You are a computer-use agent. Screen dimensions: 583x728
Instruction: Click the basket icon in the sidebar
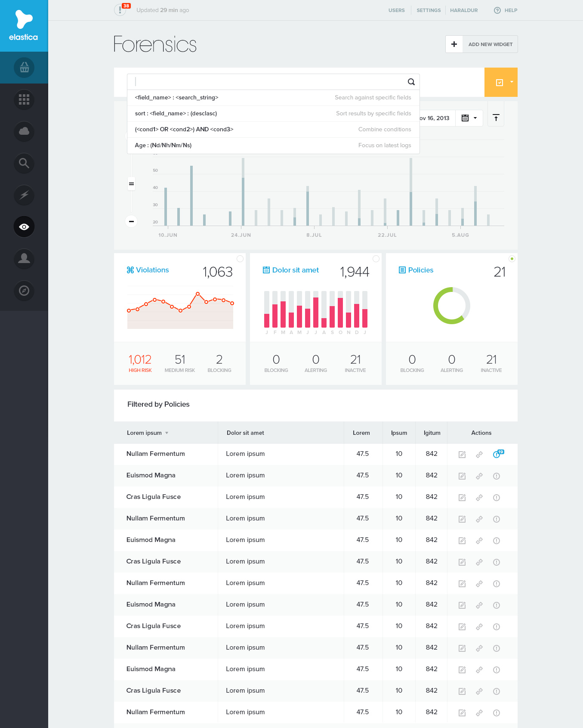[24, 68]
